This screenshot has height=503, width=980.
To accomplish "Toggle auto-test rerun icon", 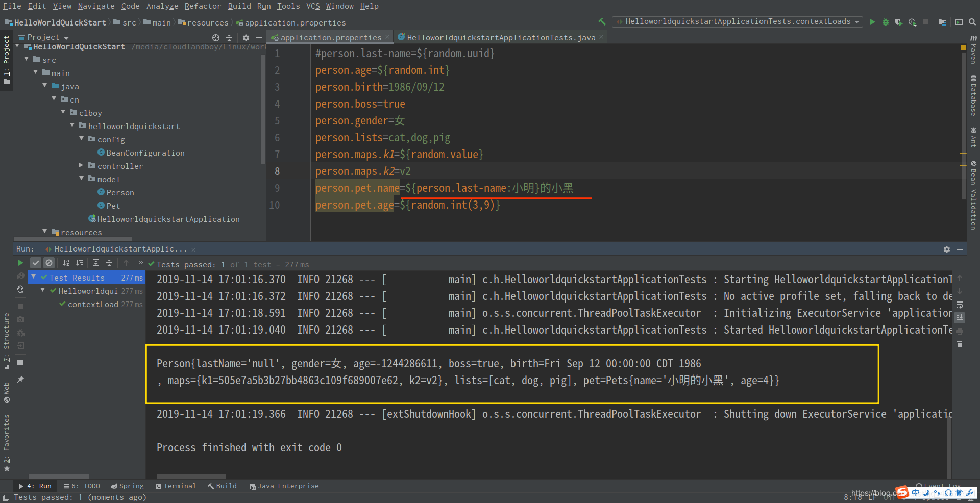I will [x=20, y=289].
